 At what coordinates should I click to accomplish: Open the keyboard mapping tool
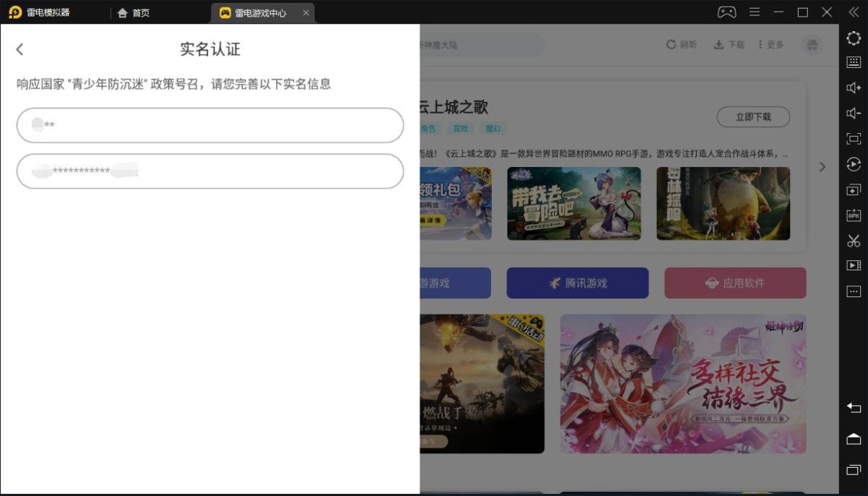[854, 63]
